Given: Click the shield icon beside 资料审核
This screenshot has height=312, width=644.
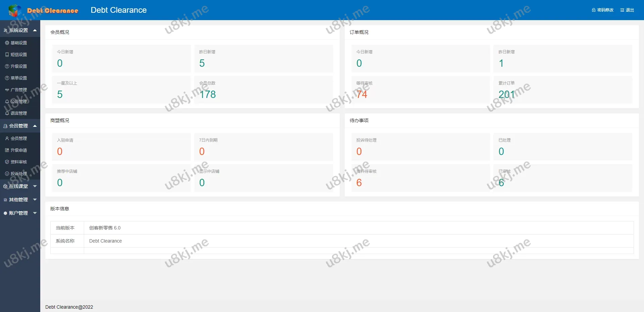Looking at the screenshot, I should coord(7,162).
